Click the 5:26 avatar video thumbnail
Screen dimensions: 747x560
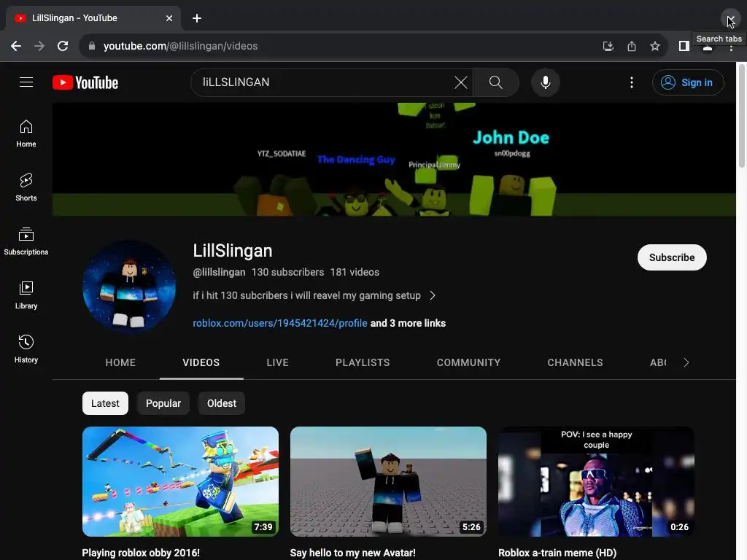coord(388,481)
